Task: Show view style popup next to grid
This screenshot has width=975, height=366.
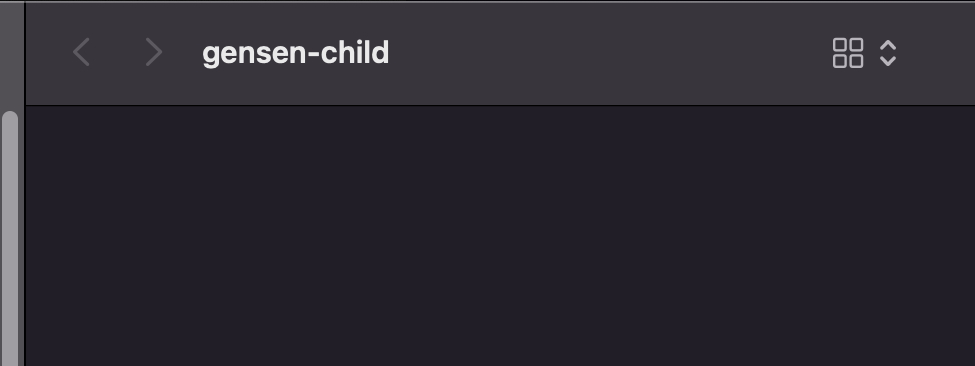Action: tap(888, 53)
